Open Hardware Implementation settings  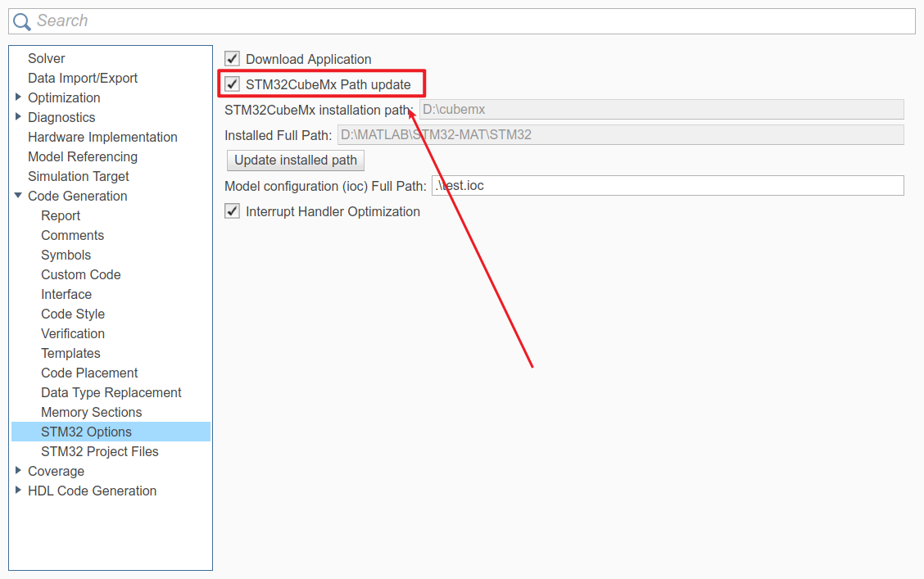[102, 137]
